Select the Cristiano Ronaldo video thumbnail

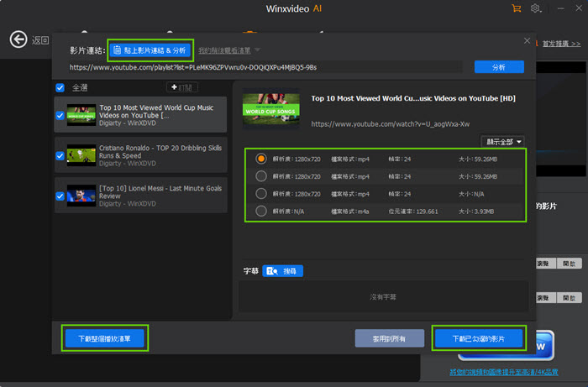pyautogui.click(x=81, y=155)
